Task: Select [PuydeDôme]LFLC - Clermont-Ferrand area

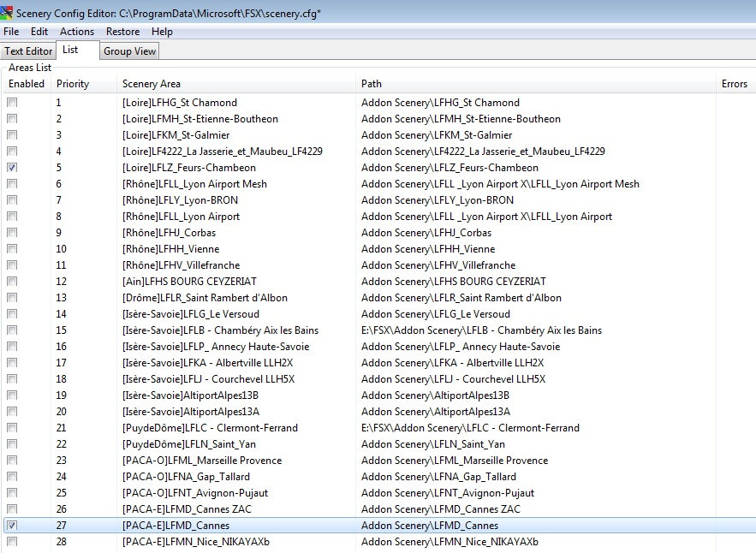Action: tap(210, 428)
